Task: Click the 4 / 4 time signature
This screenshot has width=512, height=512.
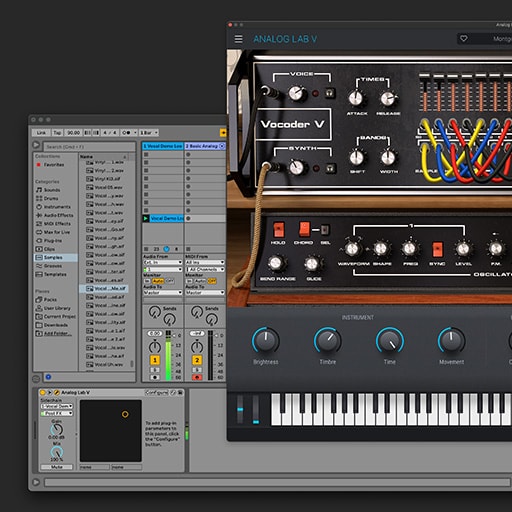Action: click(110, 133)
